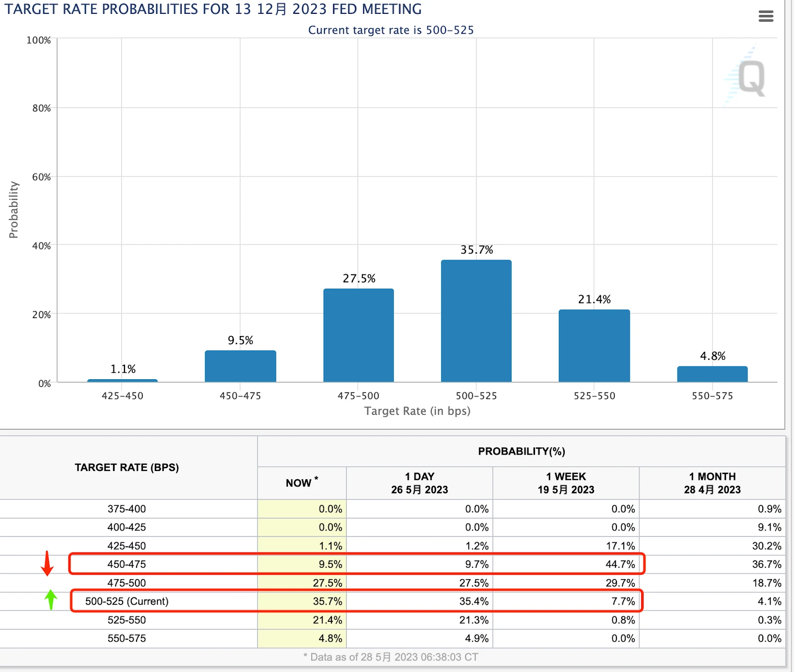Click the 35.7% NOW cell for 500-525

click(302, 602)
